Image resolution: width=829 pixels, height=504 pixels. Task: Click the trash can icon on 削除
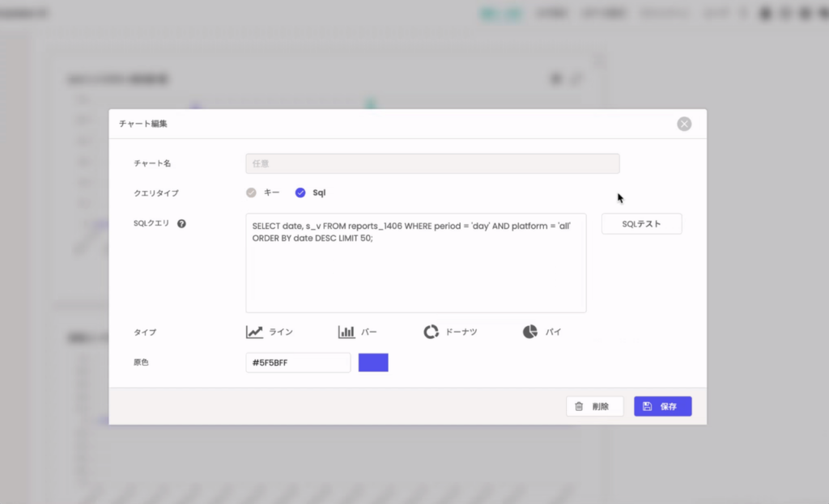pos(579,406)
